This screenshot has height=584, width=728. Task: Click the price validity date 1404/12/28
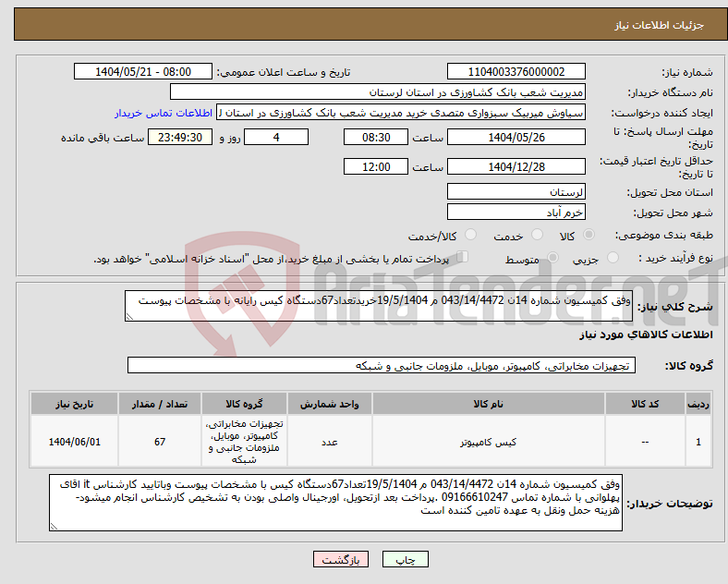click(516, 166)
